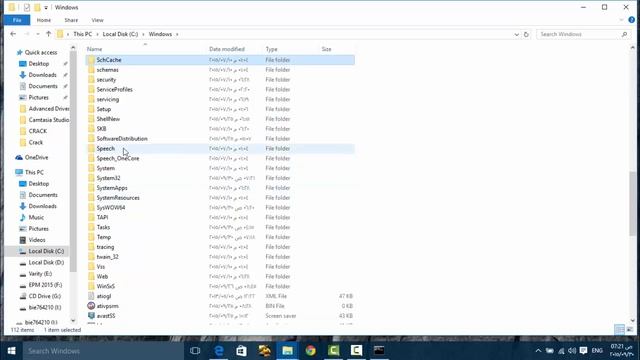
Task: Select the System32 folder icon
Action: pyautogui.click(x=91, y=178)
